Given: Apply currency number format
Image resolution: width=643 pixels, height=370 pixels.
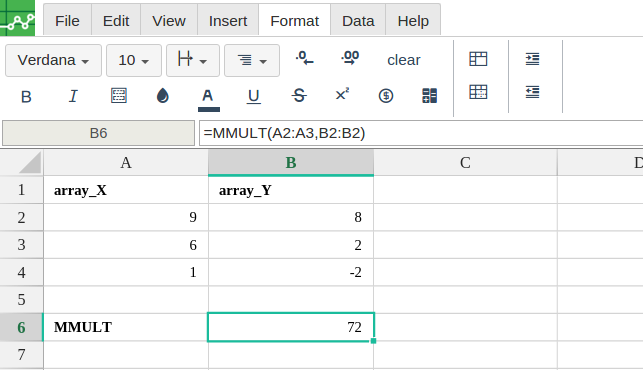Looking at the screenshot, I should [x=386, y=96].
